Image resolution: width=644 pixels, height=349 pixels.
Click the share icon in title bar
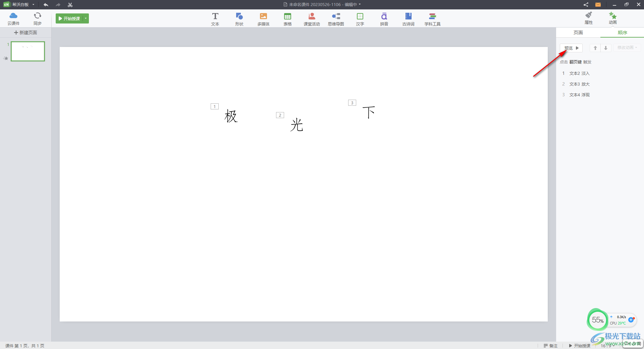(586, 5)
